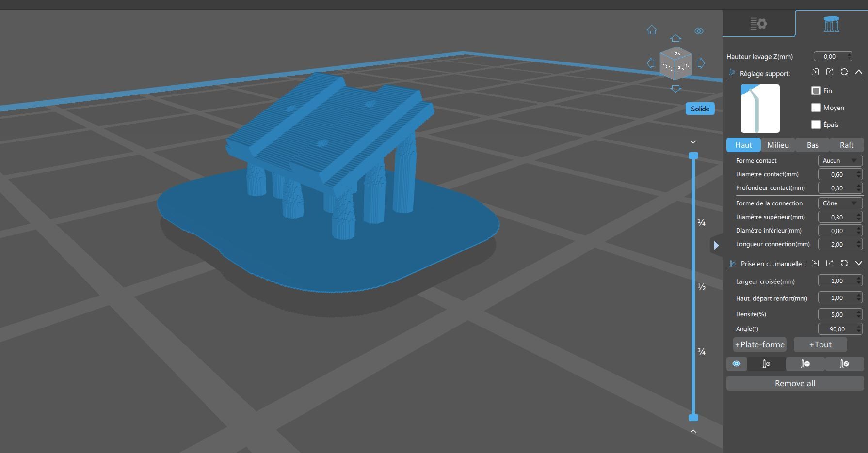The image size is (868, 453).
Task: Open Forme de la connection dropdown
Action: coord(840,203)
